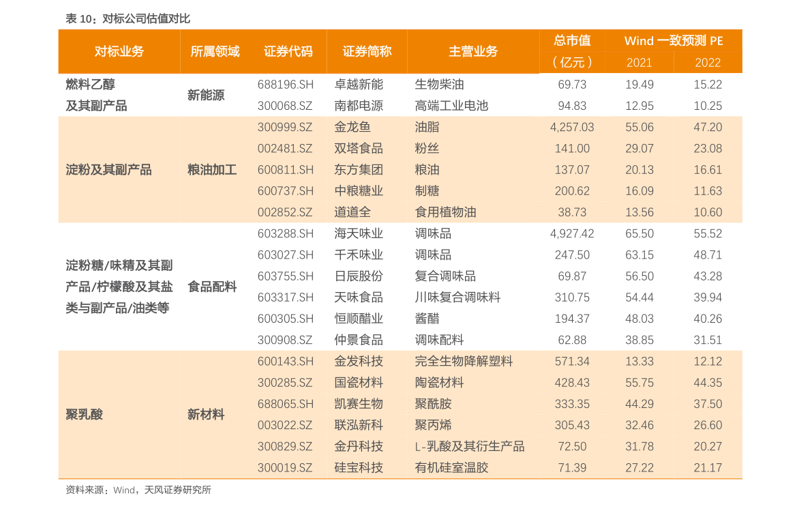812x509 pixels.
Task: Select company name 海天味业
Action: coord(359,233)
